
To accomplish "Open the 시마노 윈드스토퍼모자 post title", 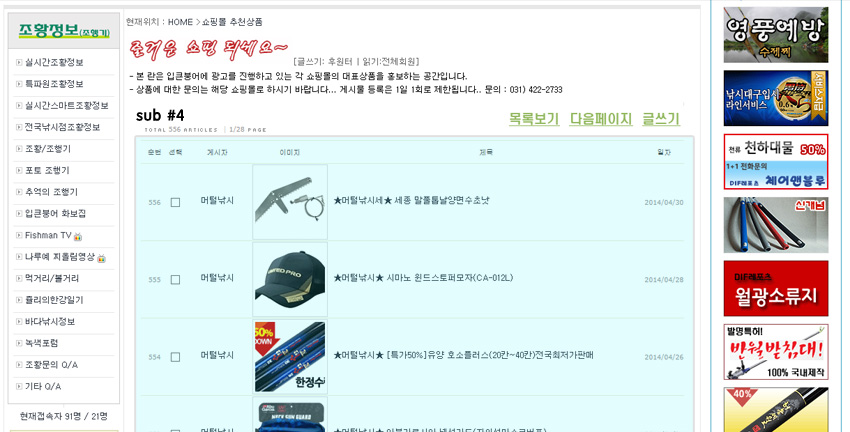I will pos(423,278).
